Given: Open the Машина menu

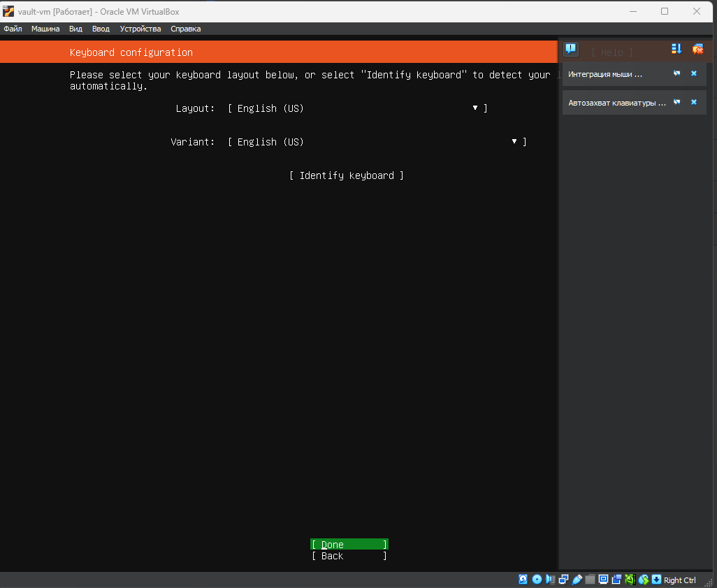Looking at the screenshot, I should [x=45, y=29].
